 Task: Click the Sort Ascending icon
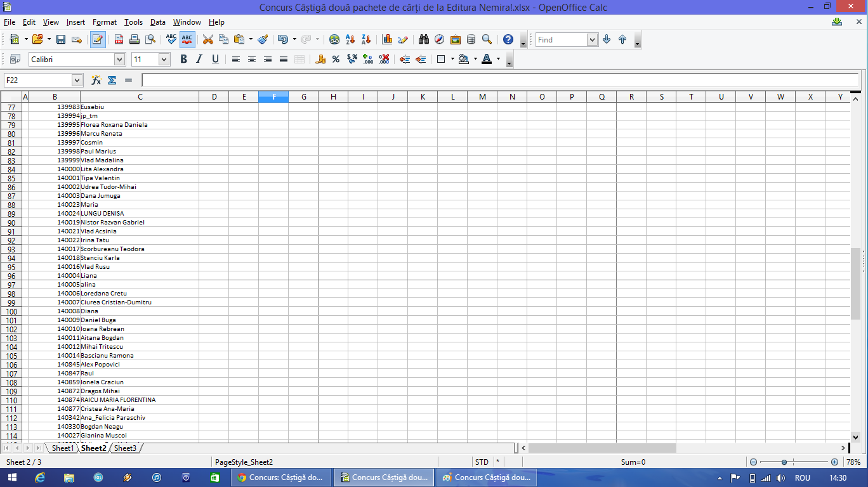click(x=350, y=39)
